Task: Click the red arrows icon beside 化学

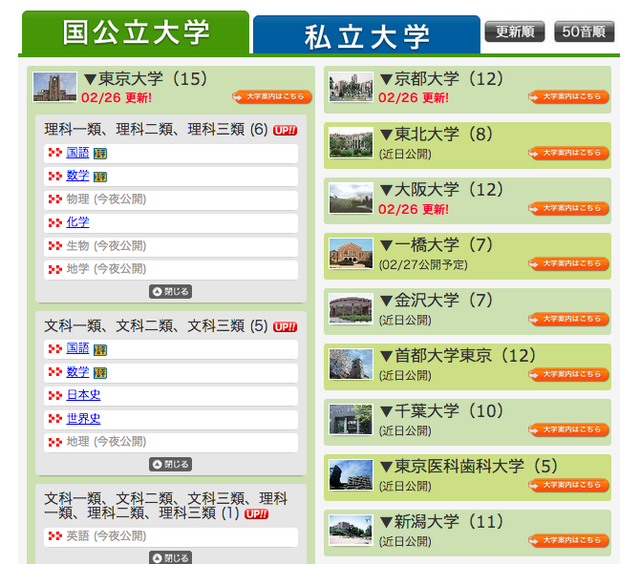Action: tap(55, 222)
